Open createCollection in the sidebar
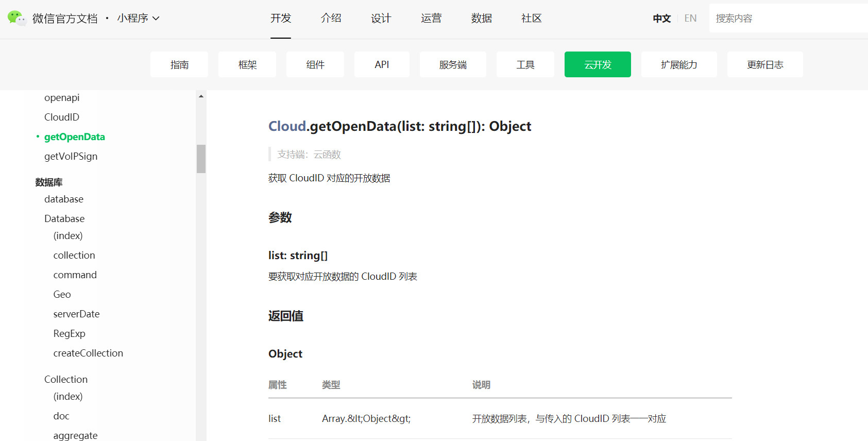 pos(88,353)
